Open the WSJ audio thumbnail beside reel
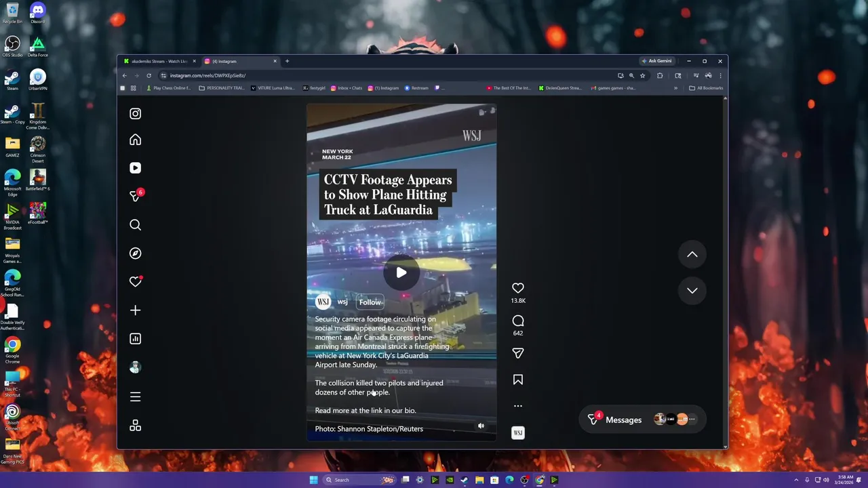The height and width of the screenshot is (488, 868). tap(518, 432)
